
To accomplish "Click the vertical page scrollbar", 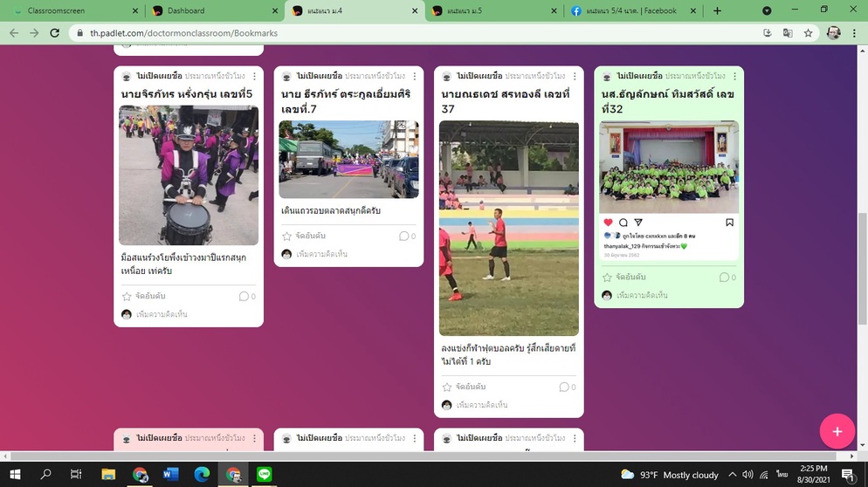I will pos(863,269).
